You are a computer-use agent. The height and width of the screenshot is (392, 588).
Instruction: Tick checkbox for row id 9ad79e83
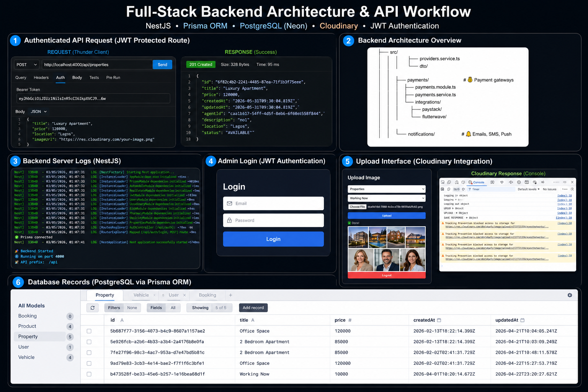[89, 363]
